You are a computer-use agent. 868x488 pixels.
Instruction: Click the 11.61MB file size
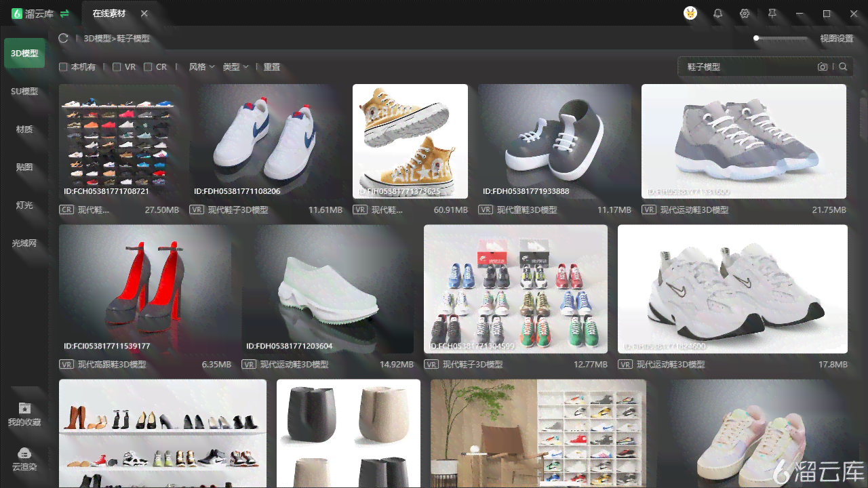point(325,210)
